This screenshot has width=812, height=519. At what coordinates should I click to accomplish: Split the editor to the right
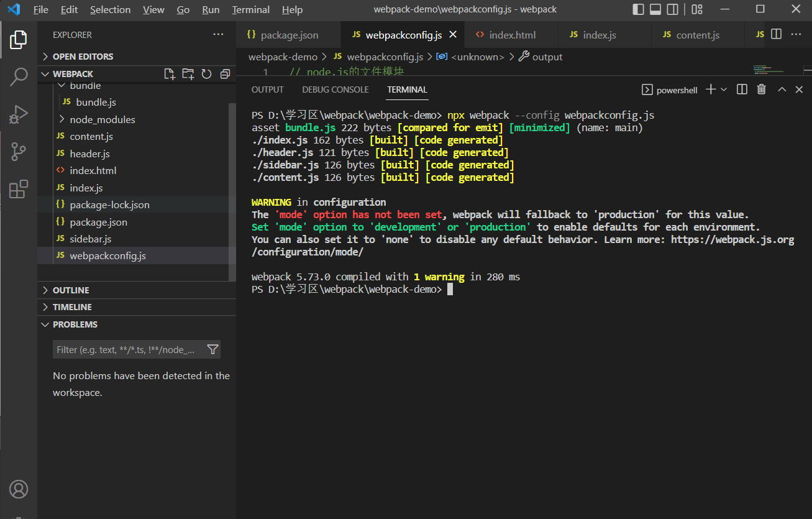pos(776,34)
